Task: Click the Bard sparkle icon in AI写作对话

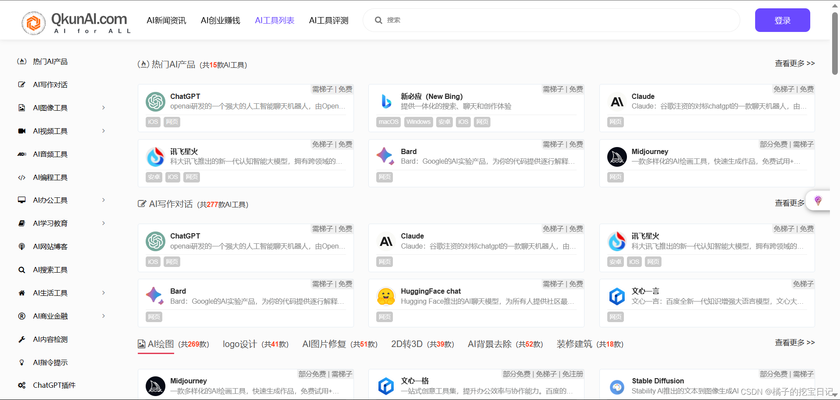Action: [155, 296]
